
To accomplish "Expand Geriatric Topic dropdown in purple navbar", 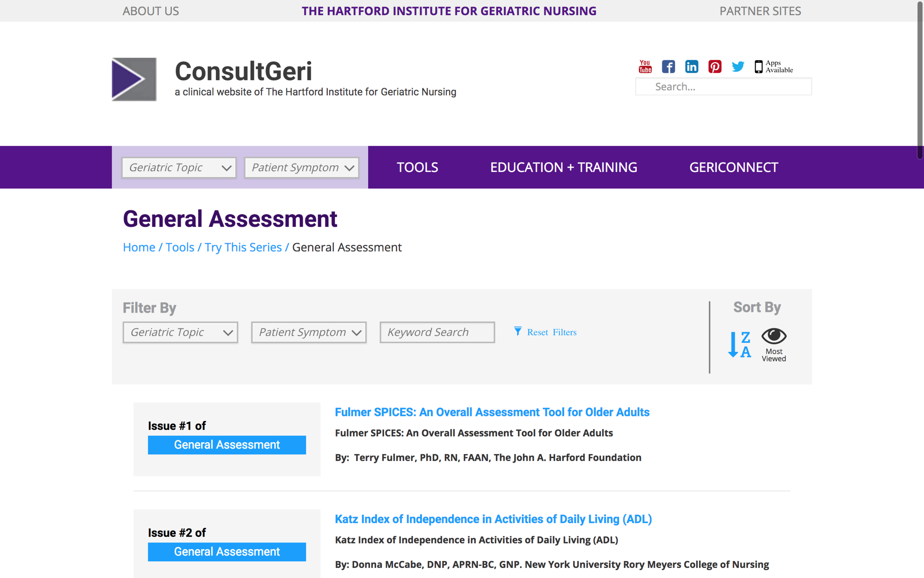I will pyautogui.click(x=179, y=168).
